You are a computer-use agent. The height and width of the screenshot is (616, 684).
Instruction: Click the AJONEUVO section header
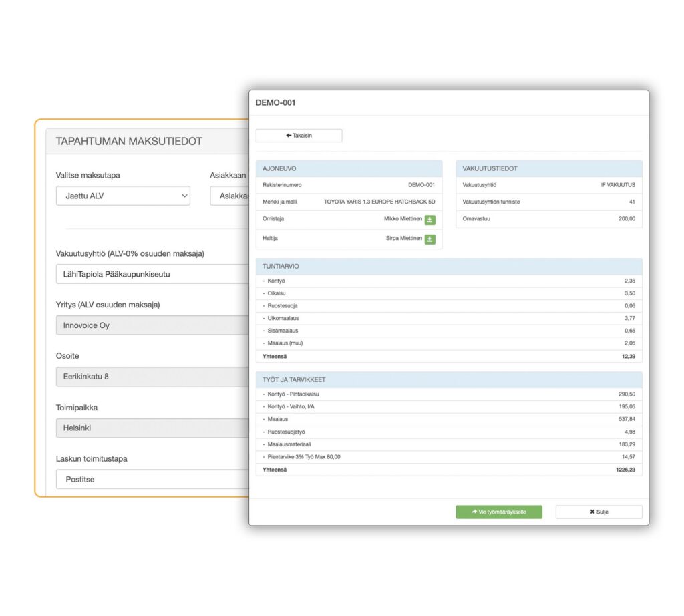coord(349,169)
